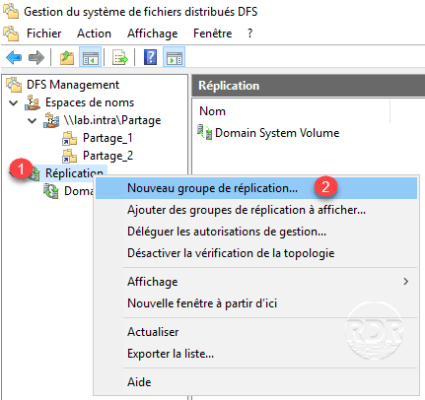Open the Affichage submenu arrow
This screenshot has height=400, width=425.
click(x=406, y=282)
